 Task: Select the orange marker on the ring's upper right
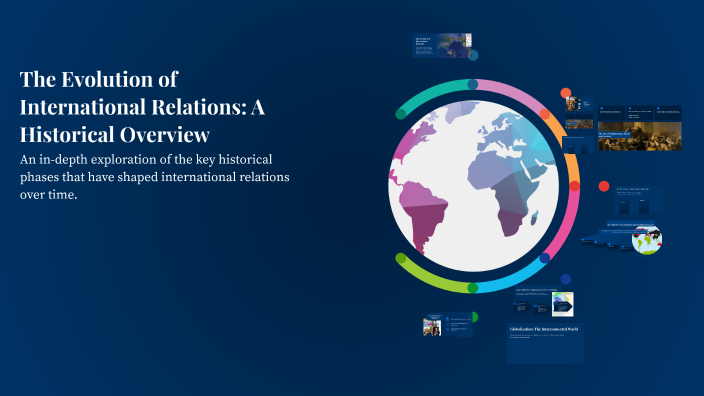[x=545, y=114]
